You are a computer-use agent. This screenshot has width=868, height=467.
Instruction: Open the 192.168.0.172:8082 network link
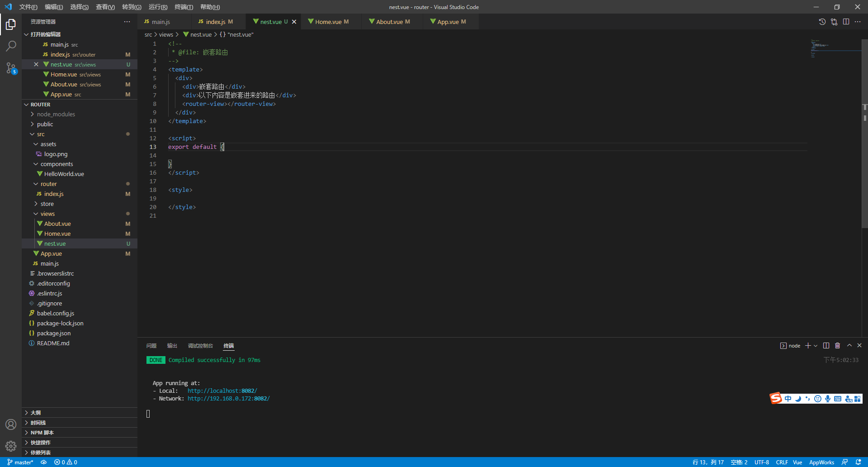228,399
